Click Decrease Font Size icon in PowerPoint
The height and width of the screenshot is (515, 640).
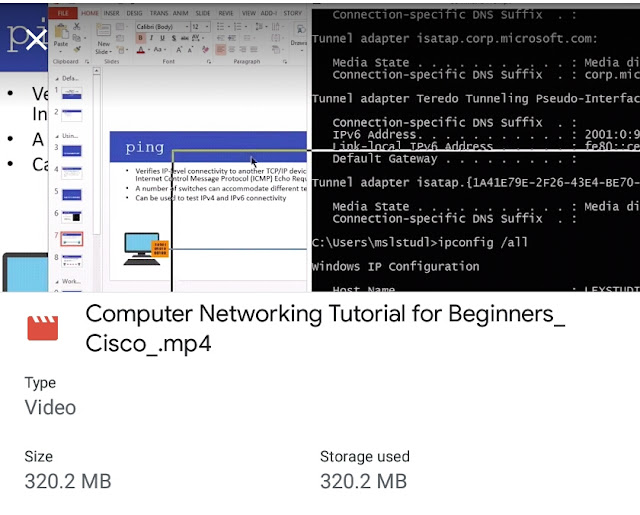(190, 50)
